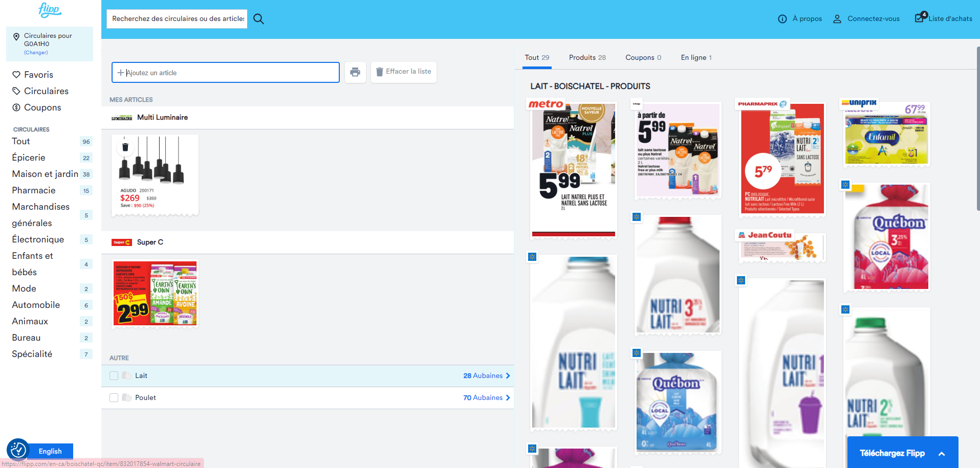Expand 28 Aubaines for Lait

(x=487, y=376)
